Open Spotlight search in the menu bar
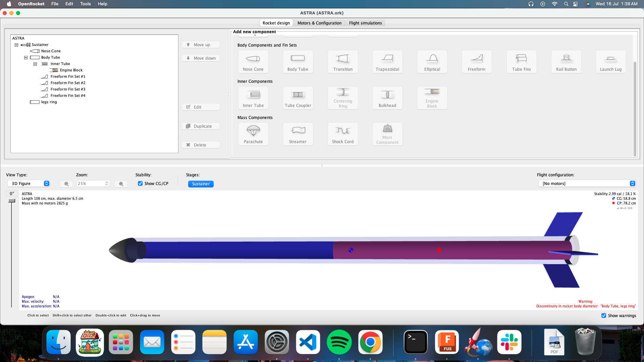 point(566,4)
